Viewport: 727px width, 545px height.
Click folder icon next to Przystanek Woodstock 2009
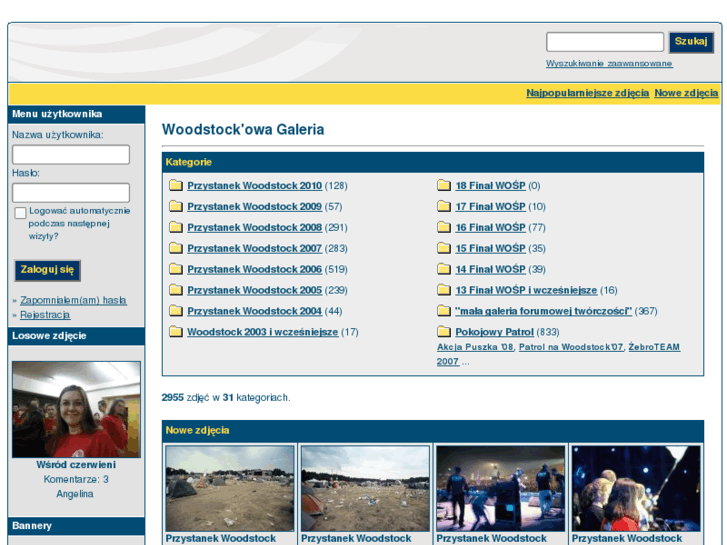click(176, 206)
